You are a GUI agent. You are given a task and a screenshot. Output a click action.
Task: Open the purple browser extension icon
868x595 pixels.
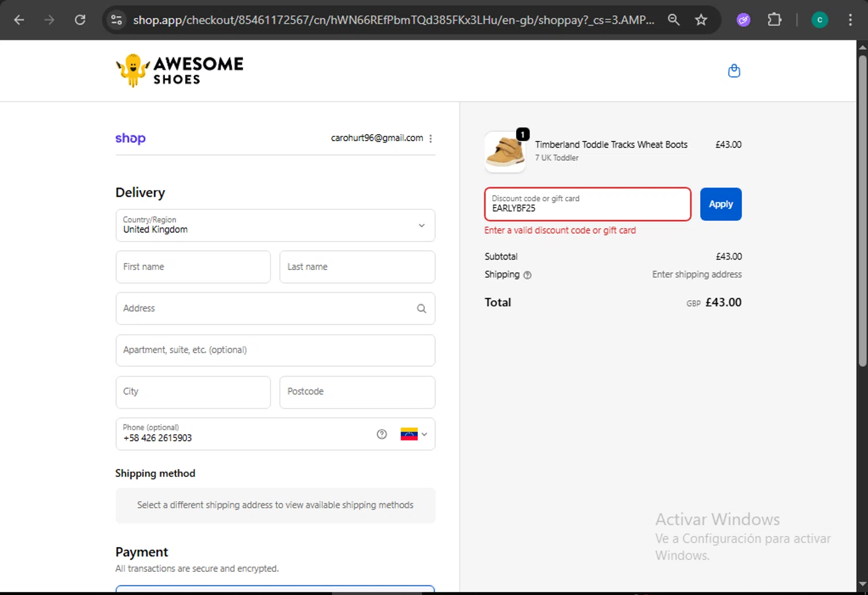point(744,20)
